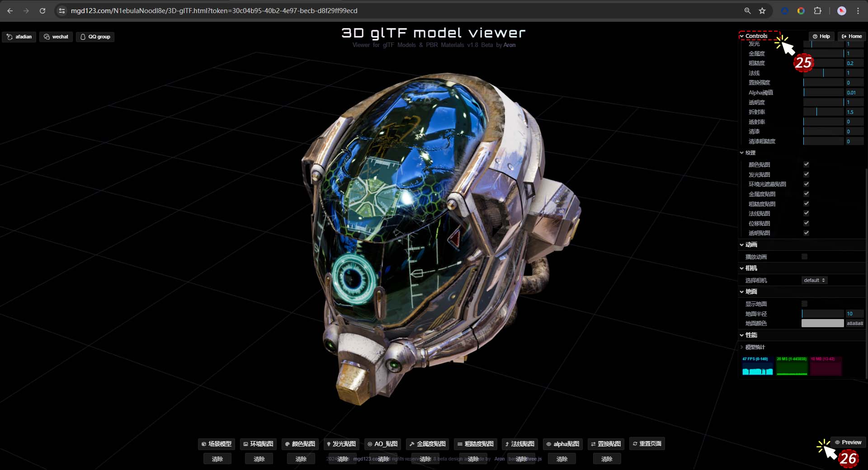Pick the 地面颜色 ground color swatch

pos(822,323)
